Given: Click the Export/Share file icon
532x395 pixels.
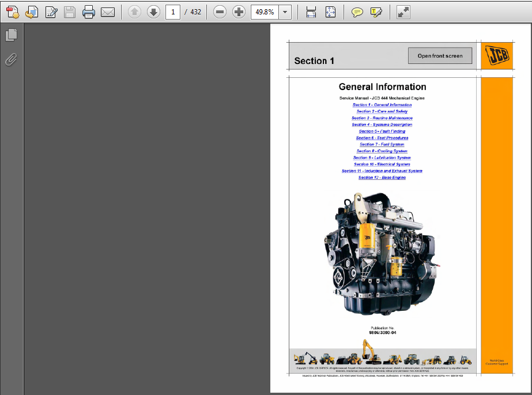Looking at the screenshot, I should (32, 12).
